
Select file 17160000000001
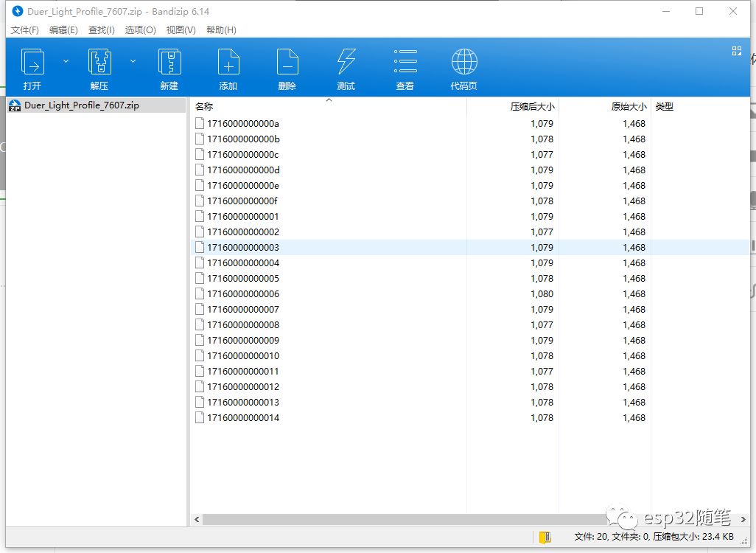coord(242,216)
